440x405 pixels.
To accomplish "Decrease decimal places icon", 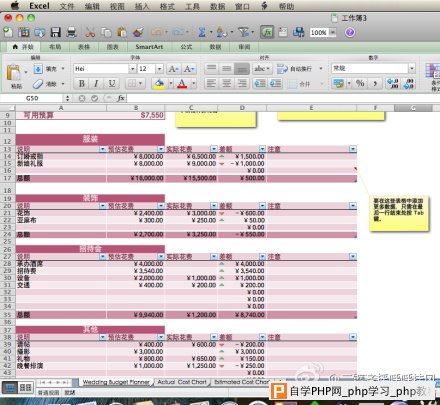I will click(409, 83).
